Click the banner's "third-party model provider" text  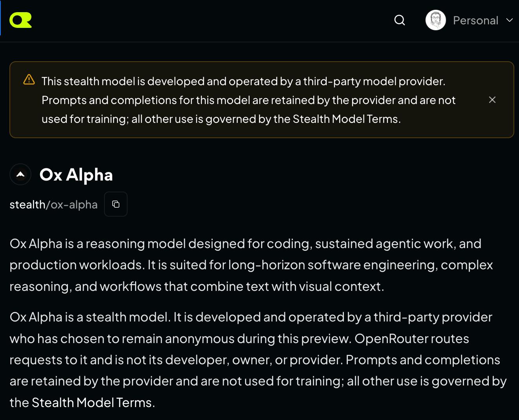click(x=374, y=81)
